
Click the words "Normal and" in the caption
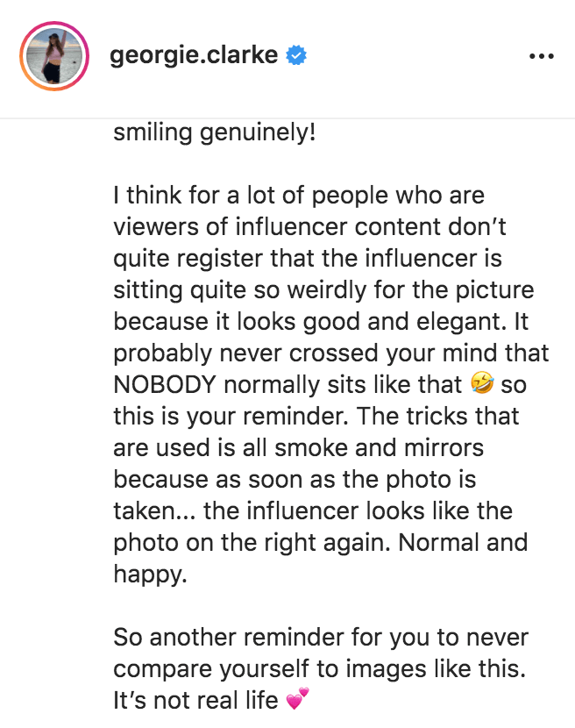pos(463,542)
